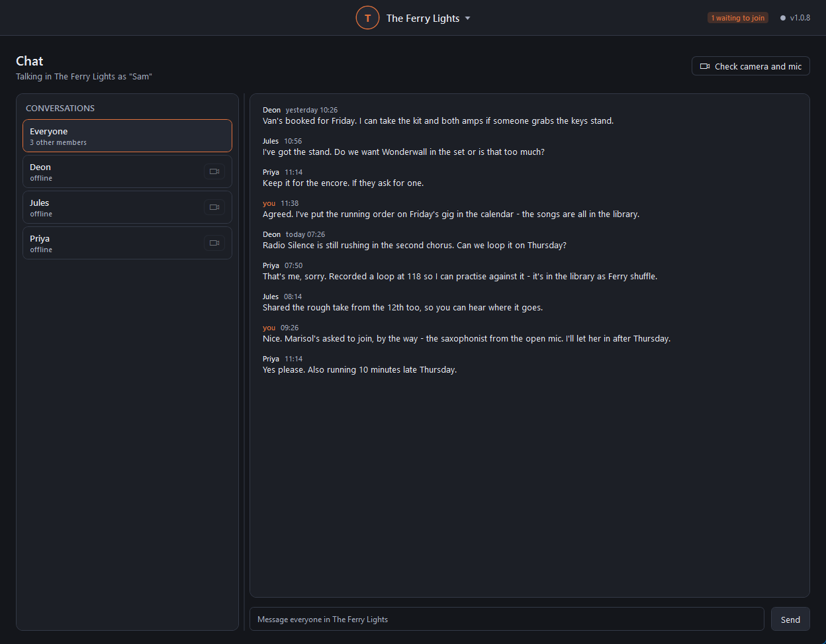
Task: Click the "today 07:26" timestamp
Action: pyautogui.click(x=305, y=234)
